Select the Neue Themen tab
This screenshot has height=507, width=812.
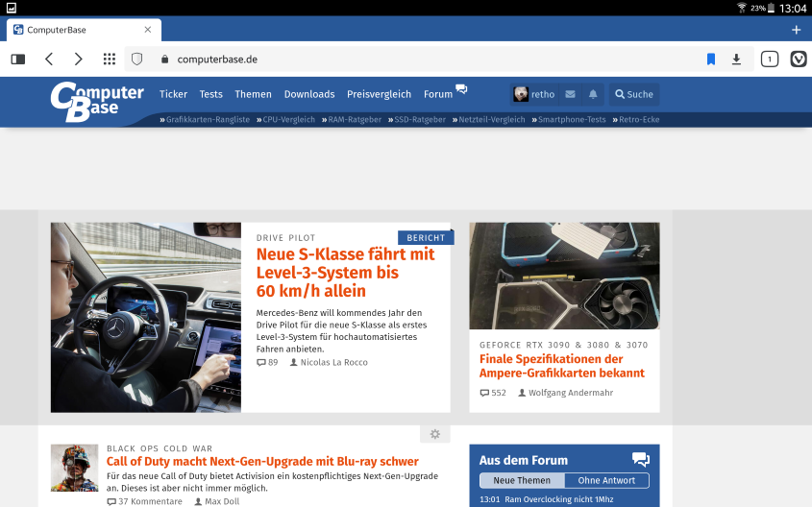pyautogui.click(x=522, y=480)
